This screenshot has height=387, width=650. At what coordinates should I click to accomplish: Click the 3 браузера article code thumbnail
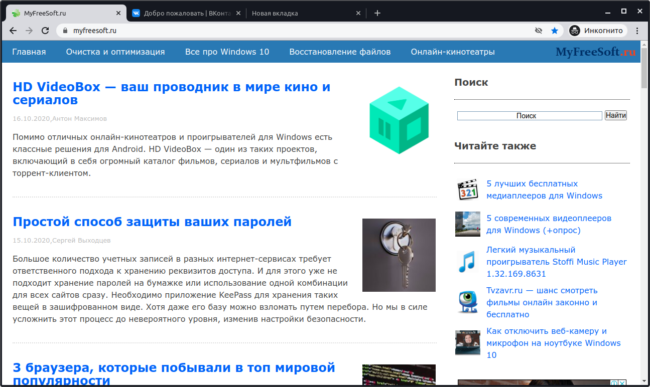click(x=399, y=375)
